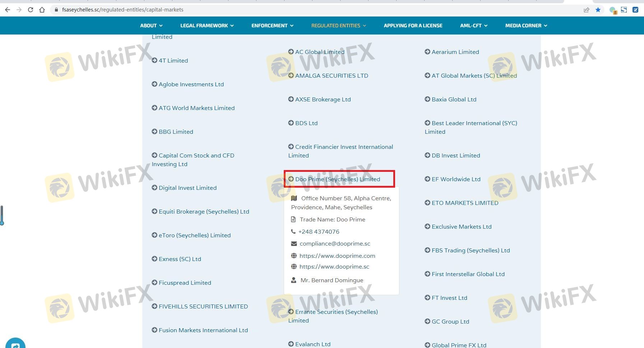This screenshot has width=644, height=348.
Task: Click arrow icon beside Exness (SC) Ltd
Action: tap(154, 259)
